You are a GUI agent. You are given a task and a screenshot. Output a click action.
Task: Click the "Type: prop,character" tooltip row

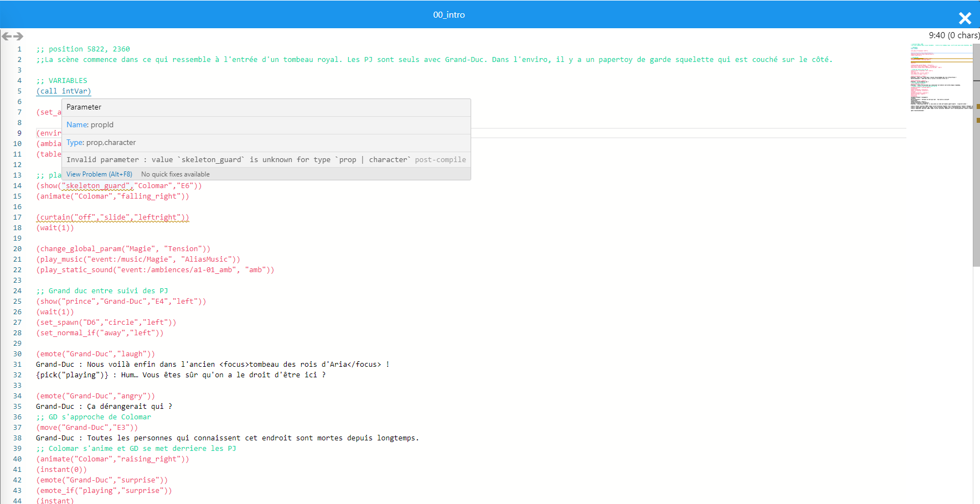coord(101,142)
